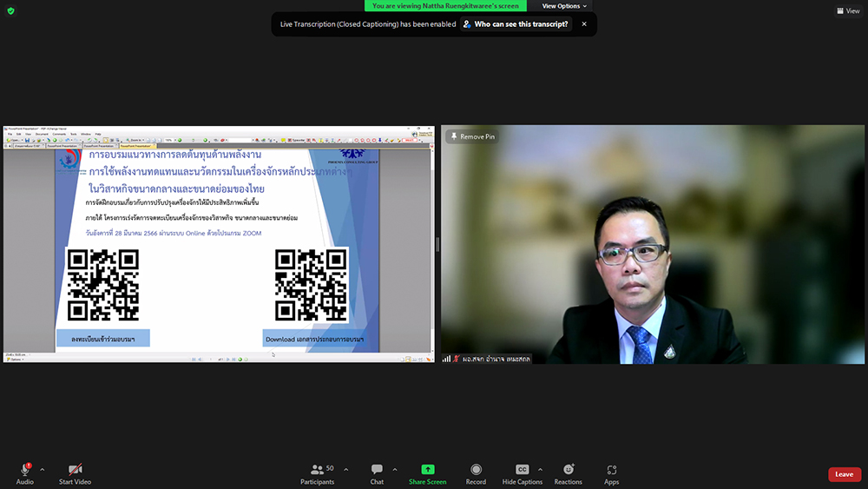Click "Who can see this transcript?"
868x489 pixels.
point(521,24)
